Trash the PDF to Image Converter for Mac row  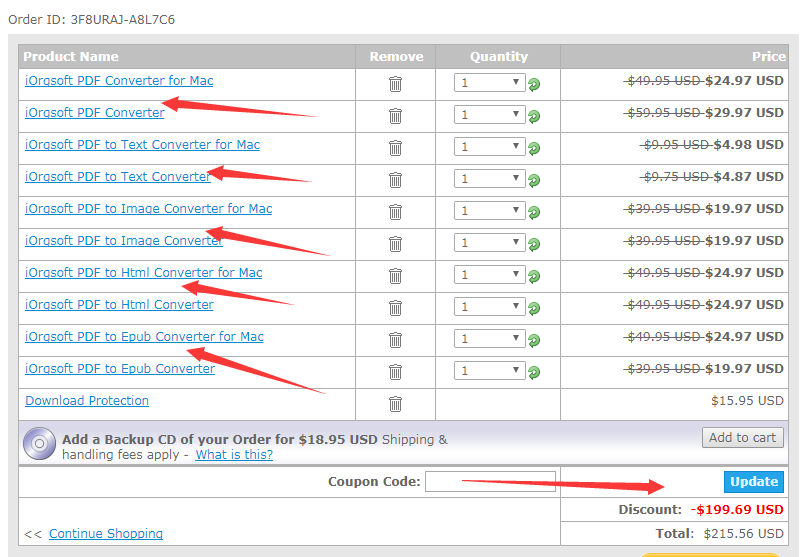395,212
